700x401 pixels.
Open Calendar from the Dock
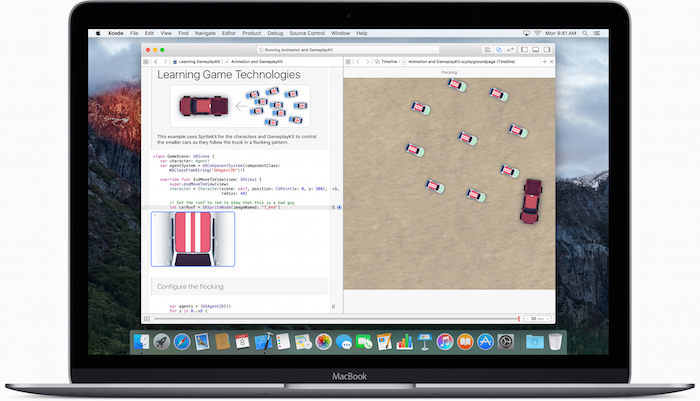point(242,343)
